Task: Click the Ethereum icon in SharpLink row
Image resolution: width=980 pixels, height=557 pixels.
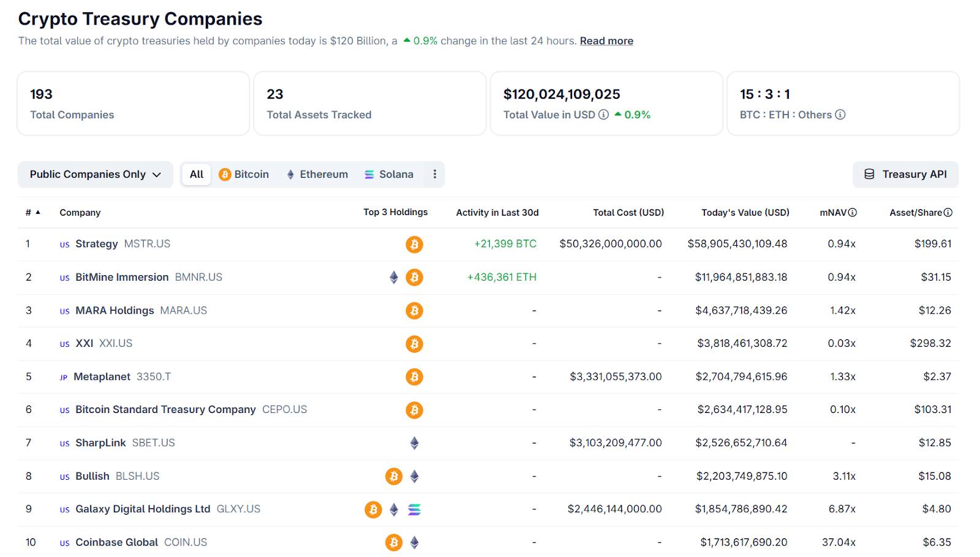Action: tap(414, 443)
